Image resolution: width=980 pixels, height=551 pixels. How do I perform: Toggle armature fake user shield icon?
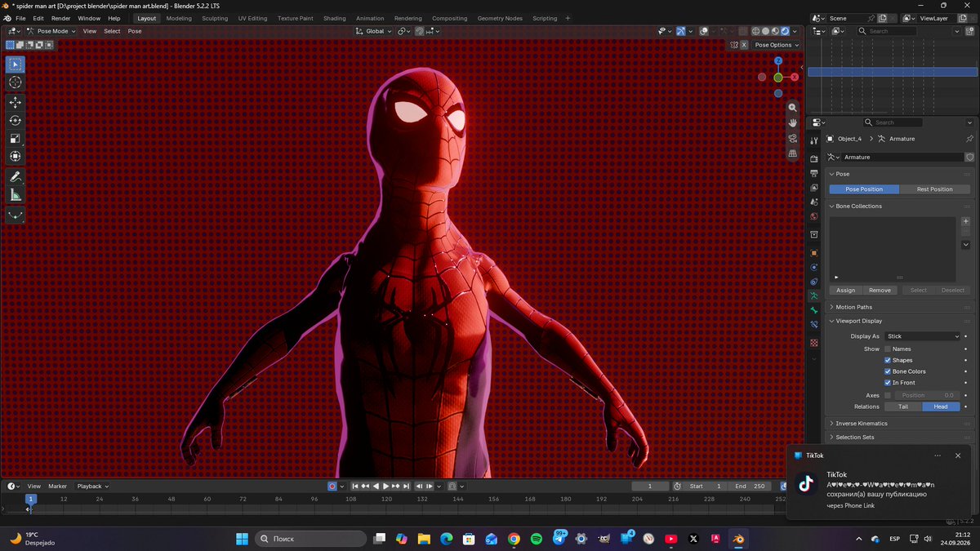coord(969,157)
